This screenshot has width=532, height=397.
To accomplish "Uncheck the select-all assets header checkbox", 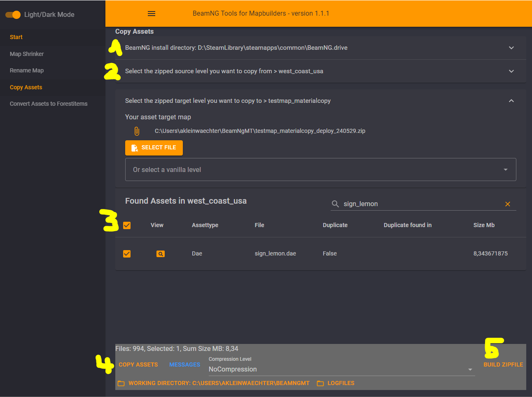I will click(x=127, y=225).
